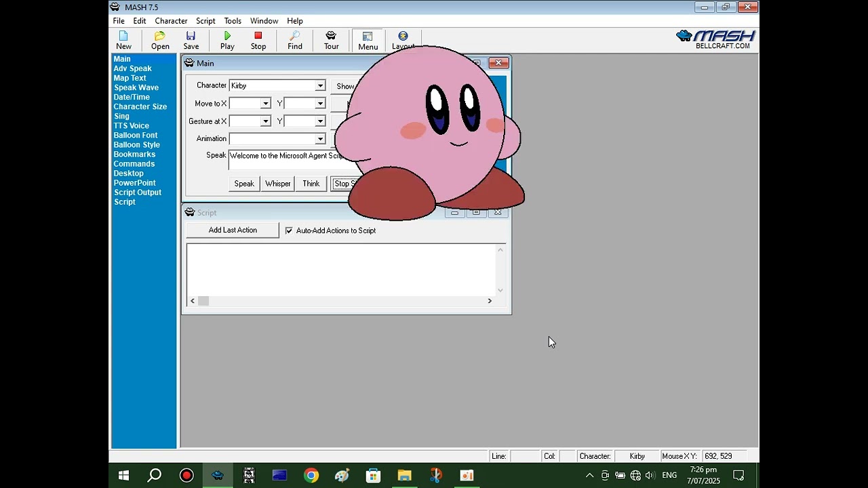Click the MASH app icon in taskbar
Image resolution: width=868 pixels, height=488 pixels.
coord(218,476)
